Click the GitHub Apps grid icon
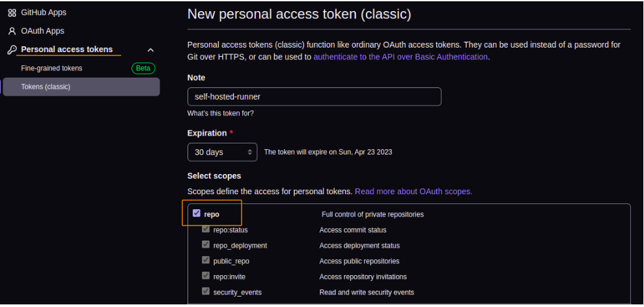Image resolution: width=644 pixels, height=307 pixels. pyautogui.click(x=12, y=12)
